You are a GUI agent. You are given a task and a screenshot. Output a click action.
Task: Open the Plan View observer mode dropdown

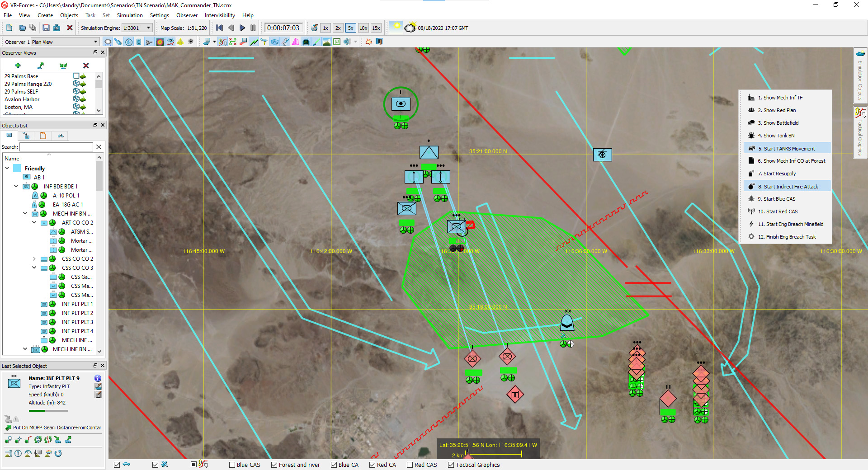[x=95, y=42]
